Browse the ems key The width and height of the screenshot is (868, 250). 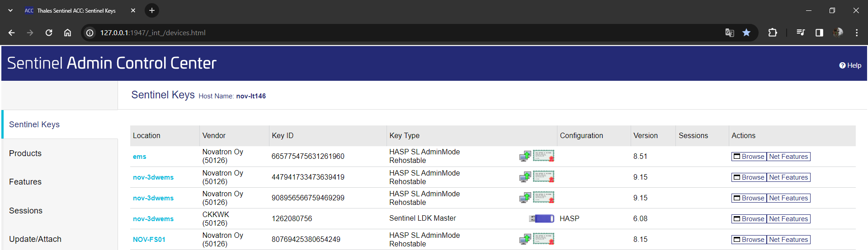(749, 157)
